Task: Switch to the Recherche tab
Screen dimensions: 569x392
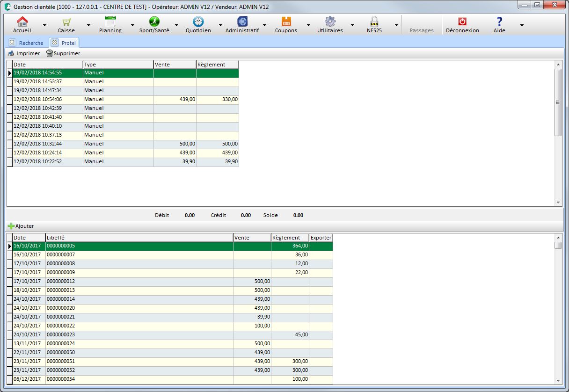Action: pyautogui.click(x=31, y=43)
